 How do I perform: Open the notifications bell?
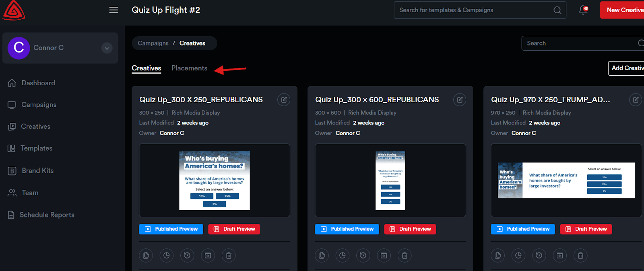click(583, 10)
